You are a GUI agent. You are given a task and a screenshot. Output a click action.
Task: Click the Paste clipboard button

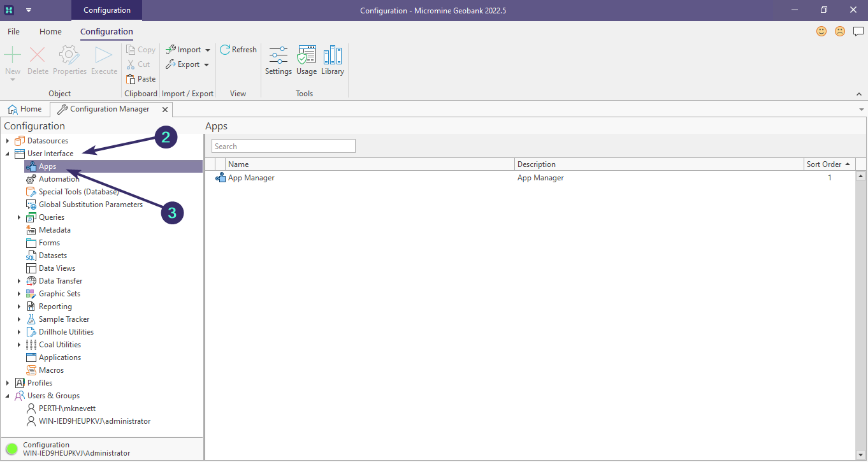(x=141, y=79)
